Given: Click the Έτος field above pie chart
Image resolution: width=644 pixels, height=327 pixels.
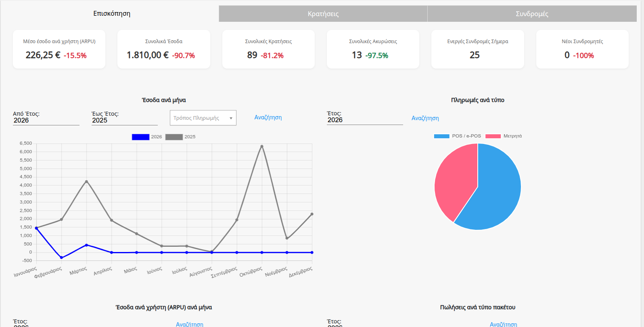Looking at the screenshot, I should click(x=364, y=120).
